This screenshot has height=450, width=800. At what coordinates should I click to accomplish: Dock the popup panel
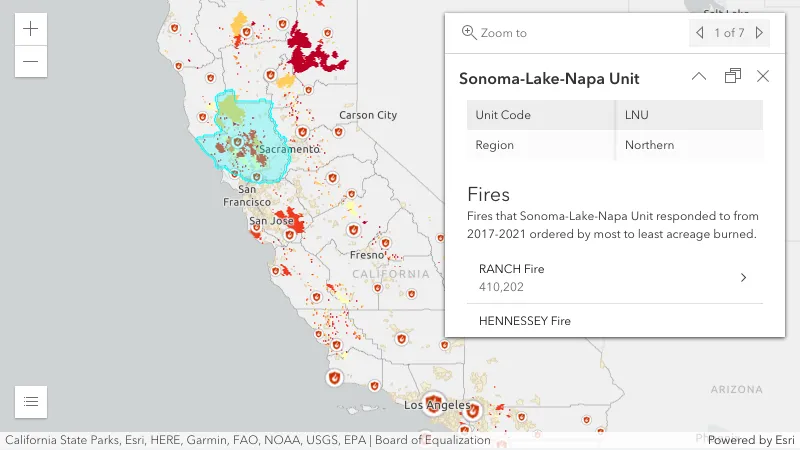(x=733, y=77)
